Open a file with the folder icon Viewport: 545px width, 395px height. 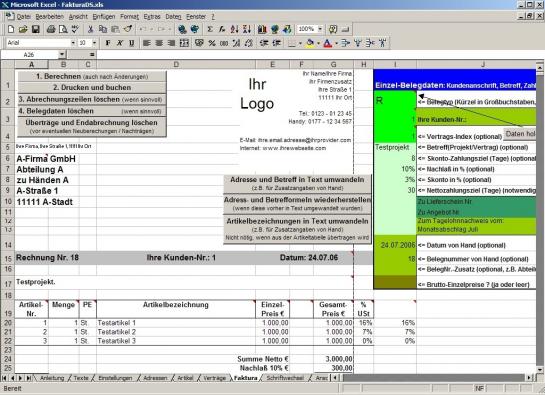pyautogui.click(x=23, y=29)
